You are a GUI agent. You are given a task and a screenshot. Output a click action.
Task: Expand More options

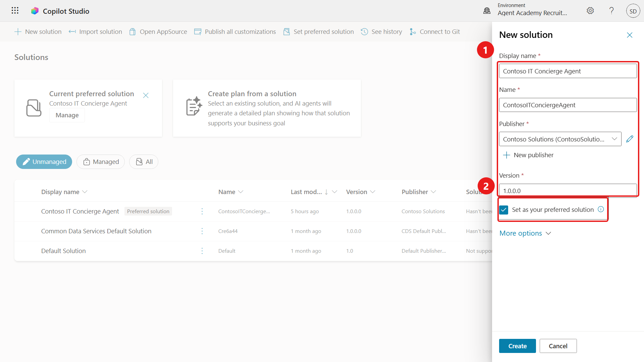[x=525, y=233]
